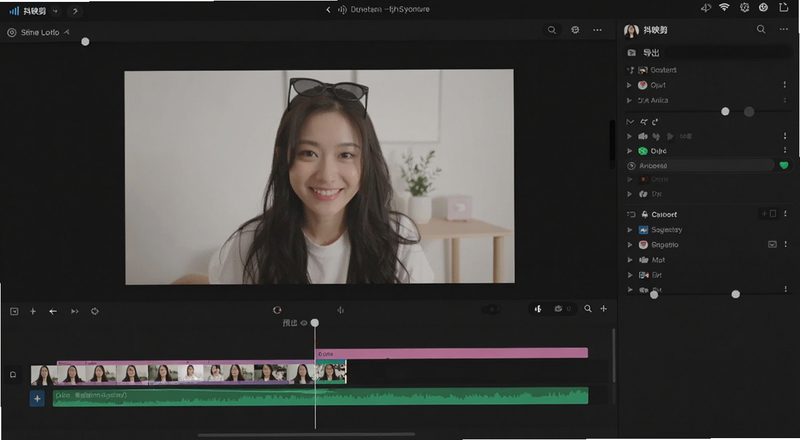Click the zoom-in plus at timeline right
This screenshot has width=800, height=440.
pos(604,309)
